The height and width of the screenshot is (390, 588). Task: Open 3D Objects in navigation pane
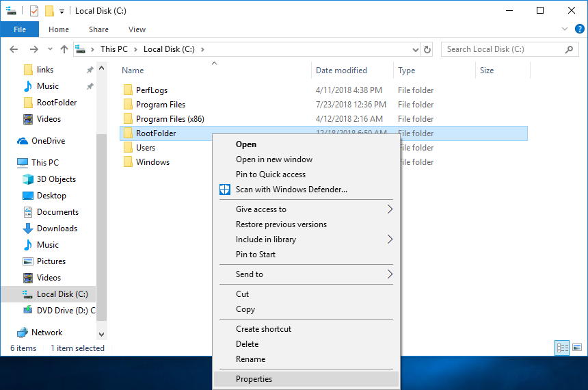coord(56,179)
